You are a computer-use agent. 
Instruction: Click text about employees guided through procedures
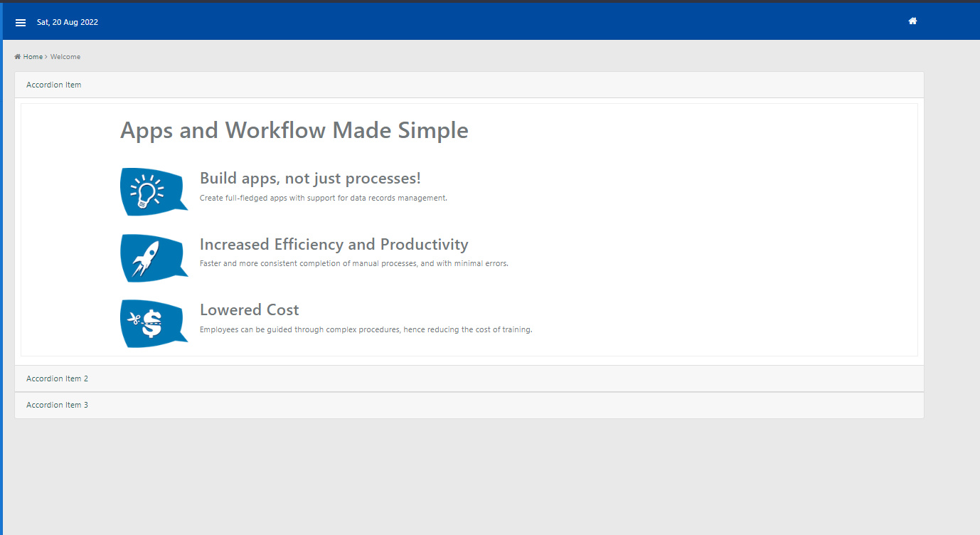point(366,329)
